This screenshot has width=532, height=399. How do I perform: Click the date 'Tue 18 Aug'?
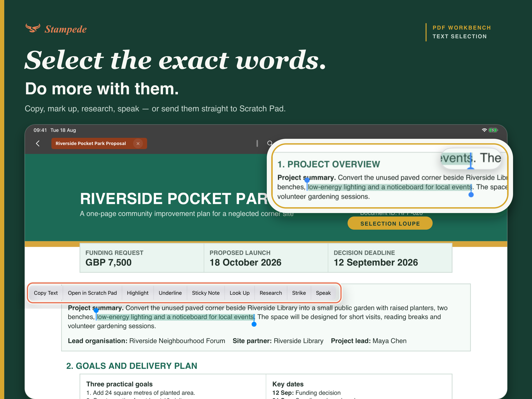[63, 130]
